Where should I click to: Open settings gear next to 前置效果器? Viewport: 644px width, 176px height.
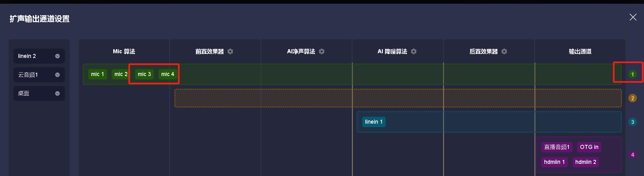[230, 51]
